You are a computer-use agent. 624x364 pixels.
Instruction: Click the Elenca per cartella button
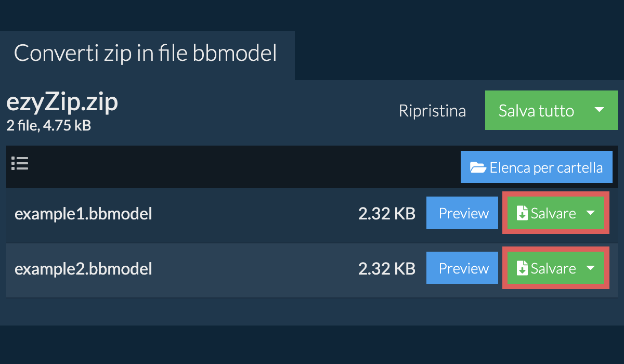tap(537, 167)
